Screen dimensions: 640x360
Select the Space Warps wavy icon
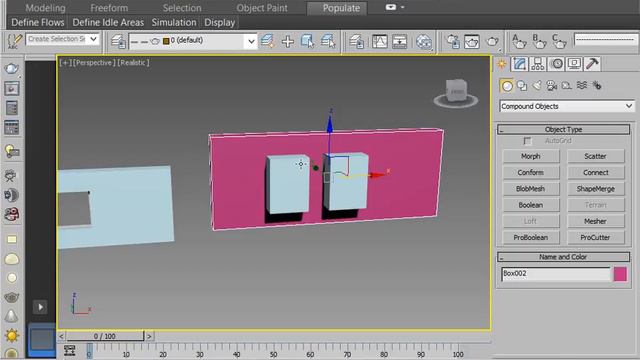coord(582,85)
